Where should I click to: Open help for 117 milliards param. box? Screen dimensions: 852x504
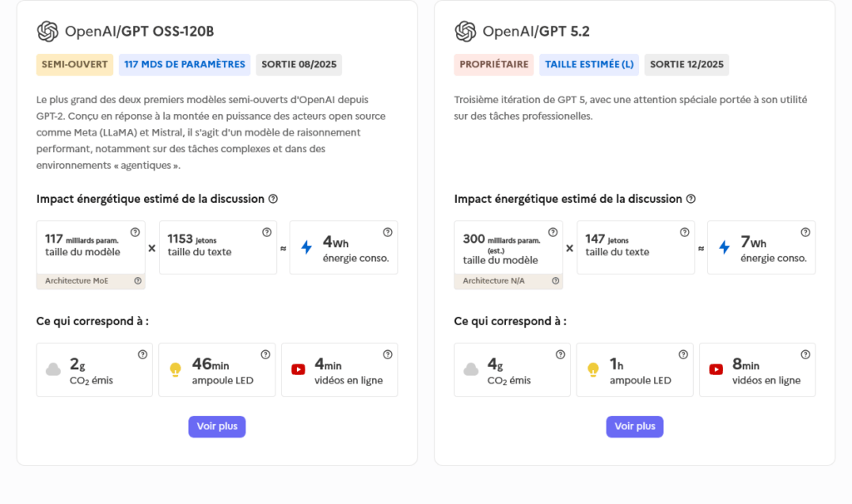[136, 232]
